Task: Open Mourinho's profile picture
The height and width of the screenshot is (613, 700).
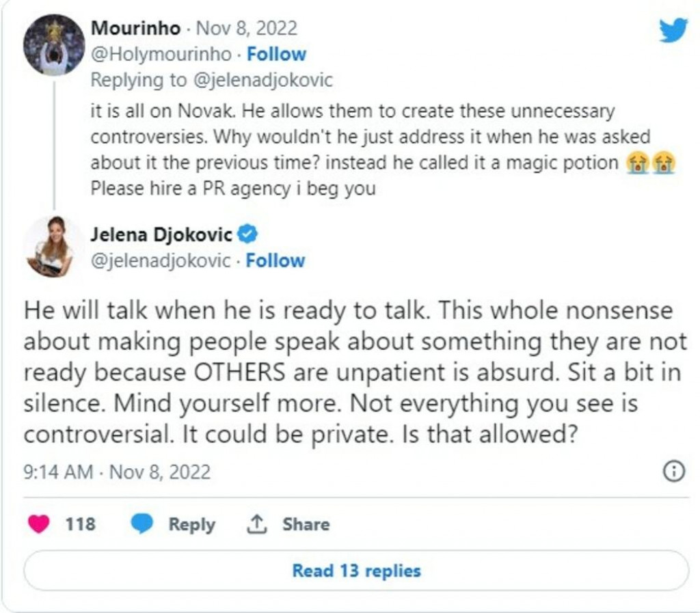Action: tap(53, 44)
